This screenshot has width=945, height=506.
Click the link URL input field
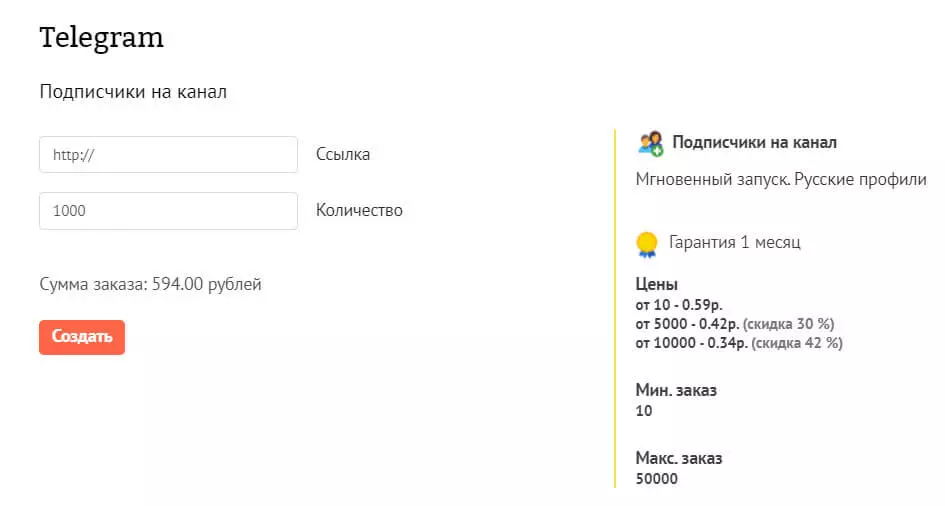pyautogui.click(x=168, y=155)
